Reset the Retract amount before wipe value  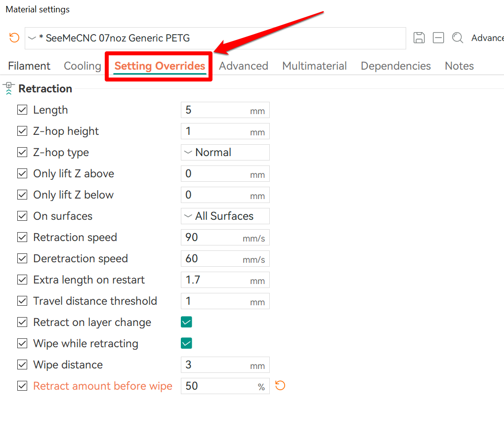click(x=280, y=386)
